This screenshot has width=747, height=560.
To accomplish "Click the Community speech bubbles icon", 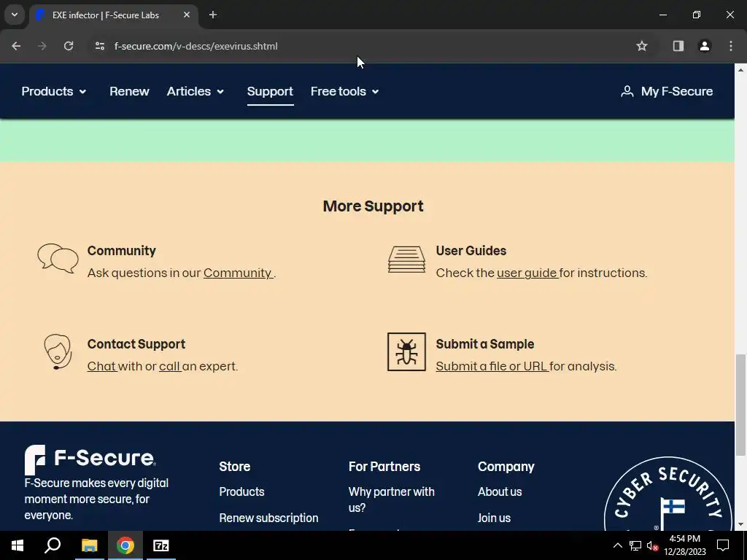I will pyautogui.click(x=58, y=259).
